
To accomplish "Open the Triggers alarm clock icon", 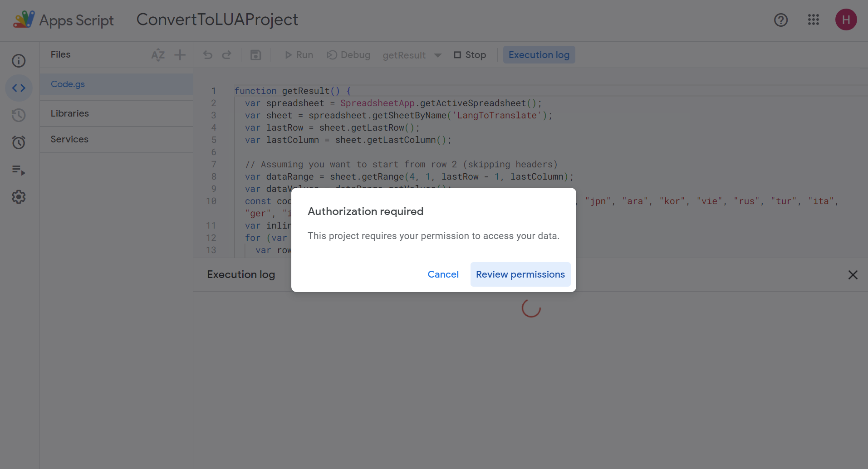I will (19, 142).
